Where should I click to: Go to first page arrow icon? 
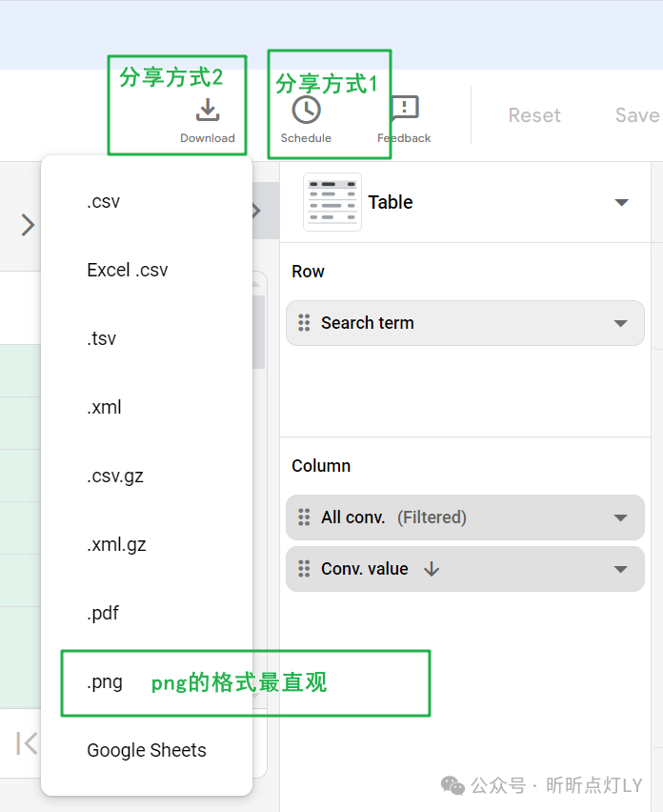coord(27,743)
